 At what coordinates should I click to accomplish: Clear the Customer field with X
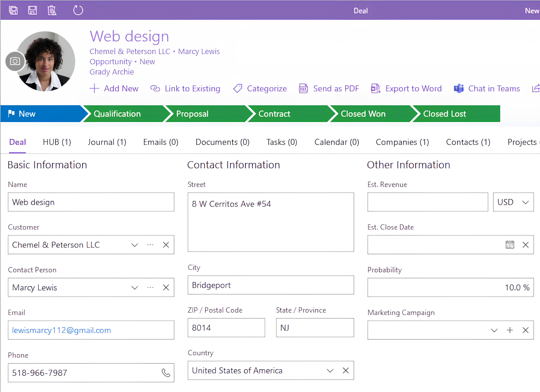coord(166,245)
